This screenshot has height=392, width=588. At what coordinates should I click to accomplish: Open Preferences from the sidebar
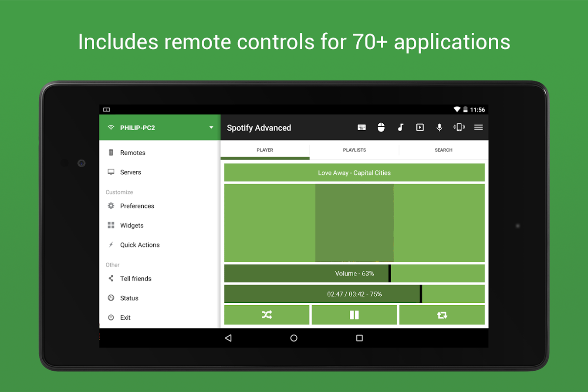137,206
